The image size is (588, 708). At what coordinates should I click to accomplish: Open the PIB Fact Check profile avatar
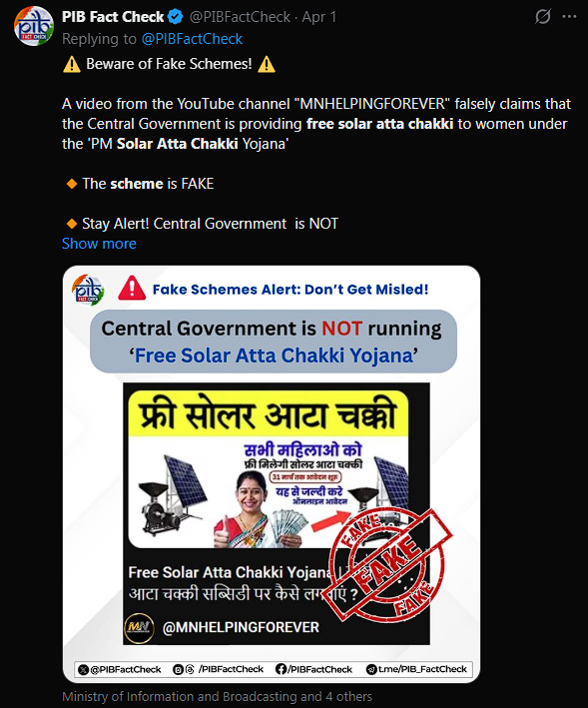(34, 26)
